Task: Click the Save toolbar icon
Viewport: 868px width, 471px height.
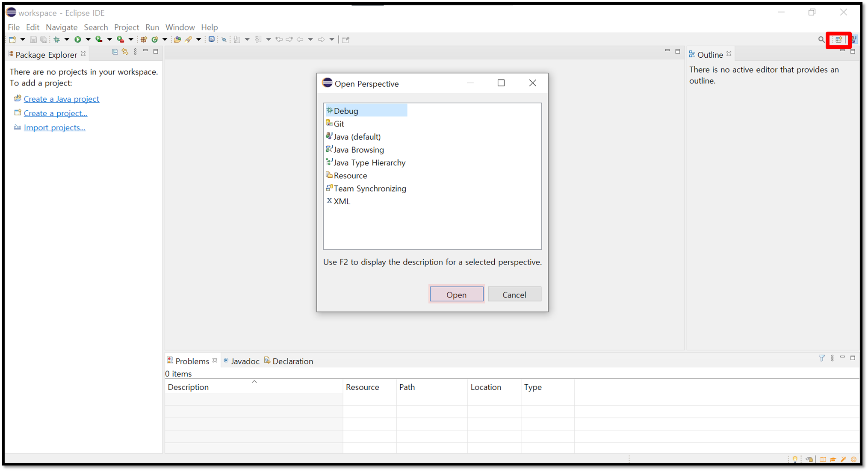Action: coord(33,39)
